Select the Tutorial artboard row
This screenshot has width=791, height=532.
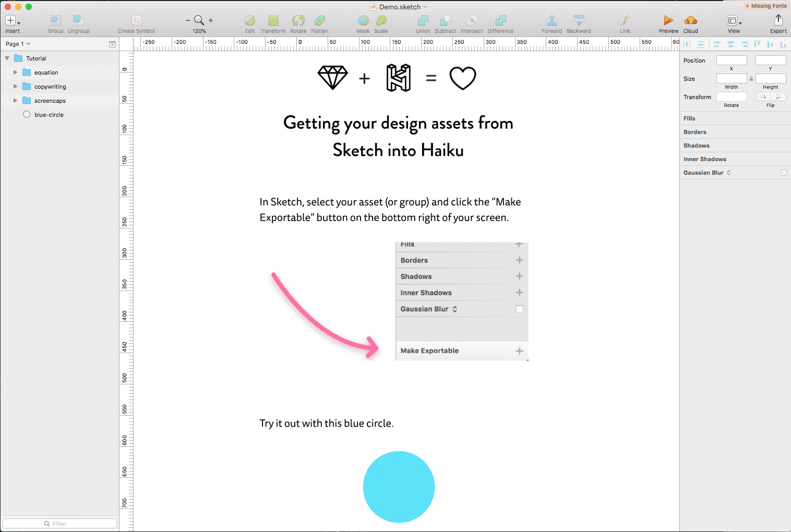(x=59, y=58)
